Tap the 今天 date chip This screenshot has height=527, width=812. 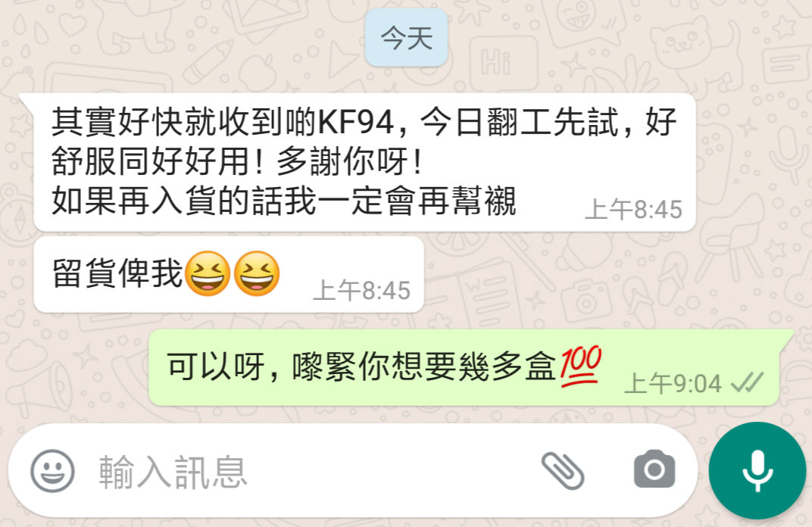click(407, 38)
